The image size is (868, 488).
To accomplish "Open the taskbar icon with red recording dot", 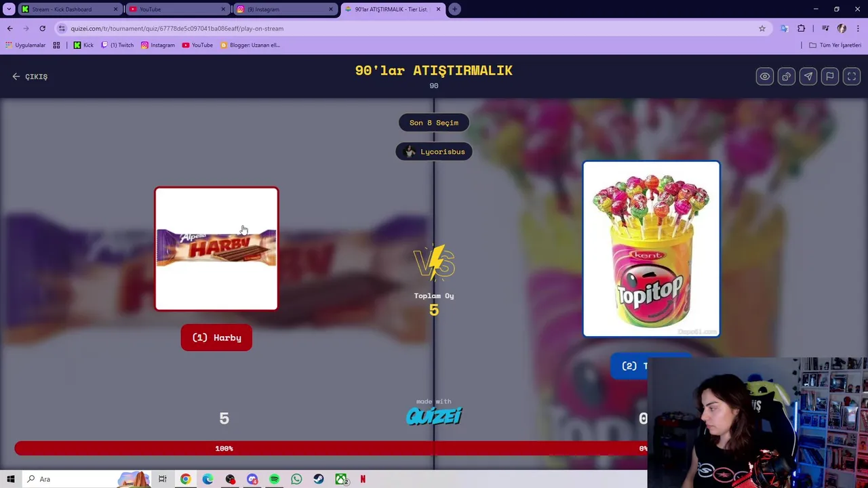I will pyautogui.click(x=230, y=479).
